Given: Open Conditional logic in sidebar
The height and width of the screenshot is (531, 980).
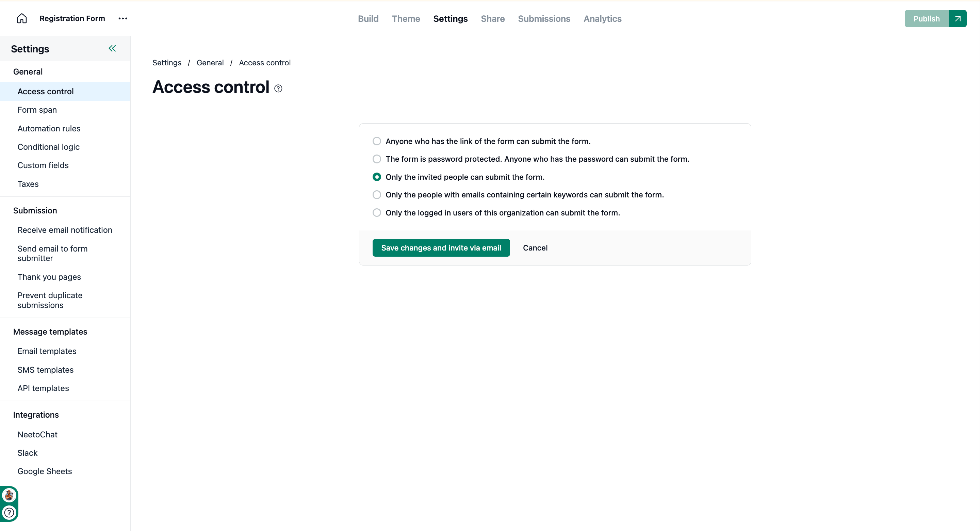Looking at the screenshot, I should pos(48,147).
